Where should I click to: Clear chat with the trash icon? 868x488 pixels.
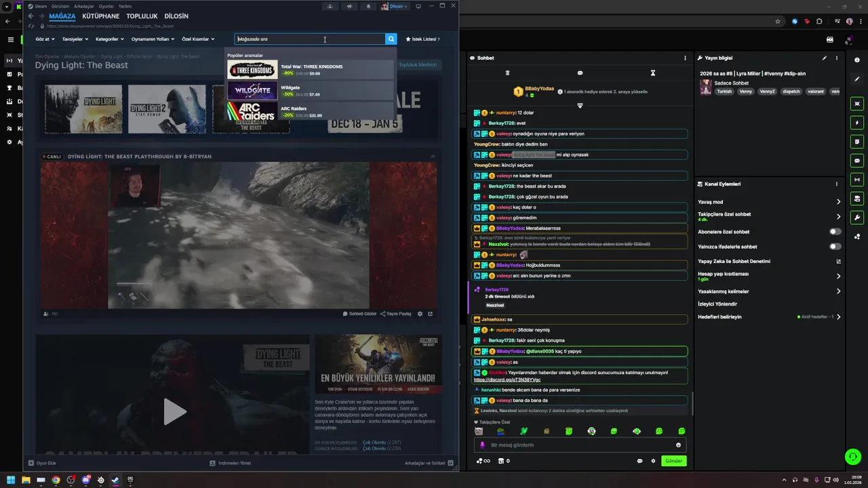coord(507,73)
